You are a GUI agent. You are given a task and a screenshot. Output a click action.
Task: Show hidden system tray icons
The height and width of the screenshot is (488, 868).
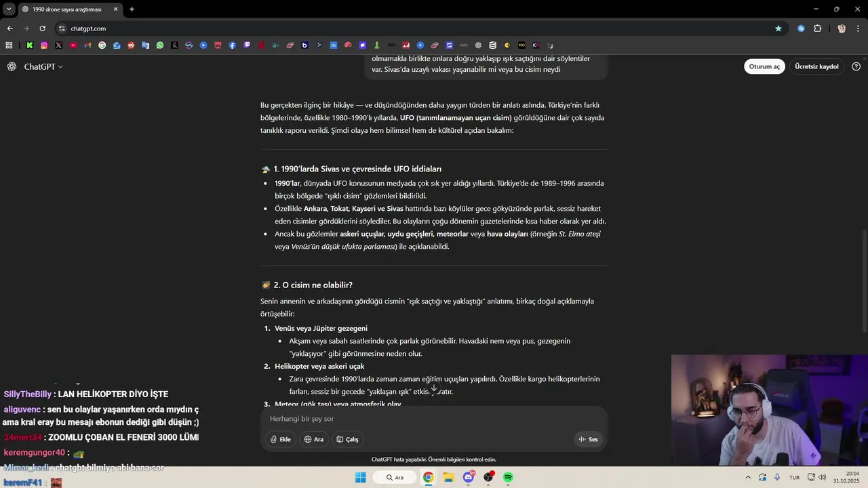pos(748,477)
